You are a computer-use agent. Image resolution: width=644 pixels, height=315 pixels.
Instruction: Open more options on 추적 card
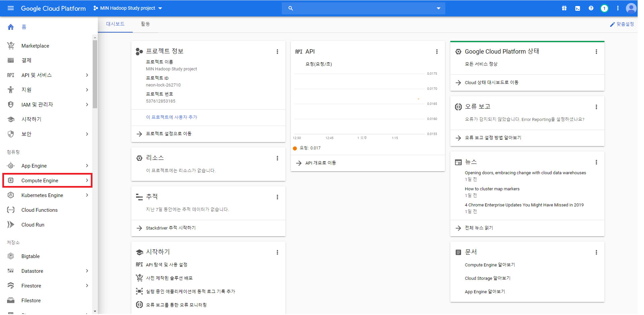(x=277, y=197)
